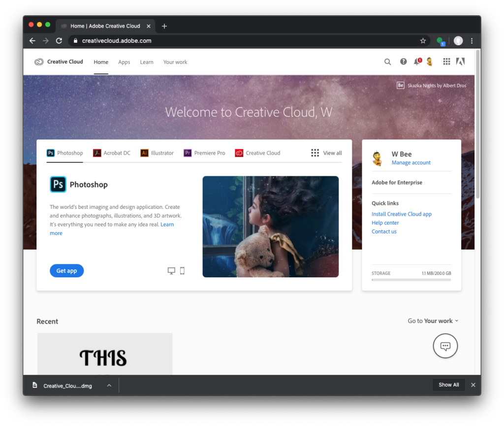This screenshot has width=504, height=426.
Task: Open the notifications bell icon
Action: tap(417, 62)
